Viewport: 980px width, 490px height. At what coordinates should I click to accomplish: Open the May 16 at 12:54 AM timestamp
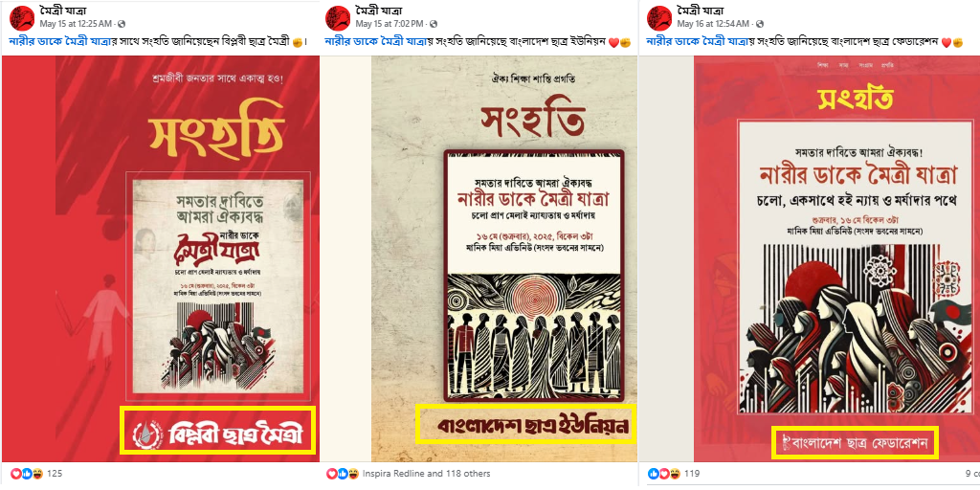[712, 24]
